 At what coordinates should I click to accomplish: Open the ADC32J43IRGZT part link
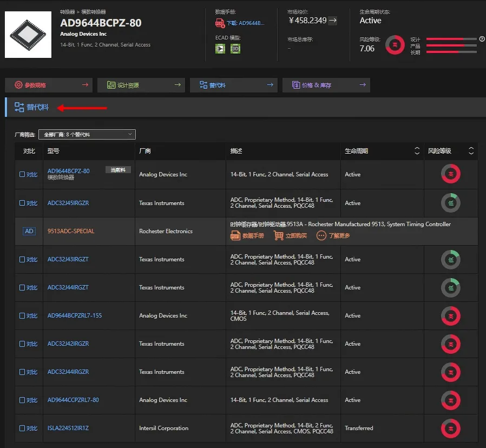coord(68,259)
